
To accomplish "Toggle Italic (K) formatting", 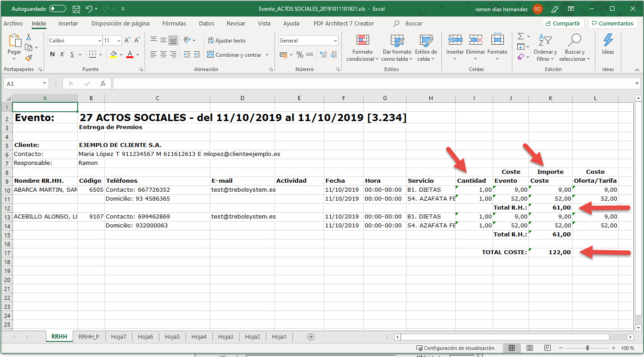I will 62,55.
